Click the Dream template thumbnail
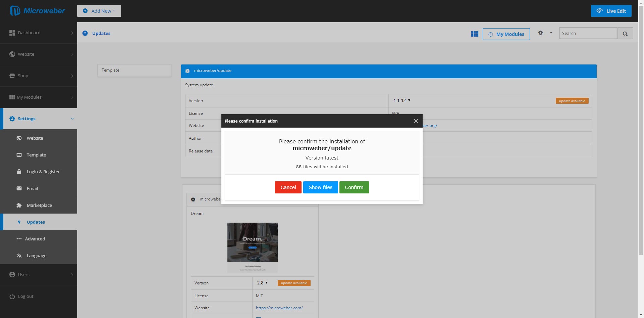 (x=253, y=247)
